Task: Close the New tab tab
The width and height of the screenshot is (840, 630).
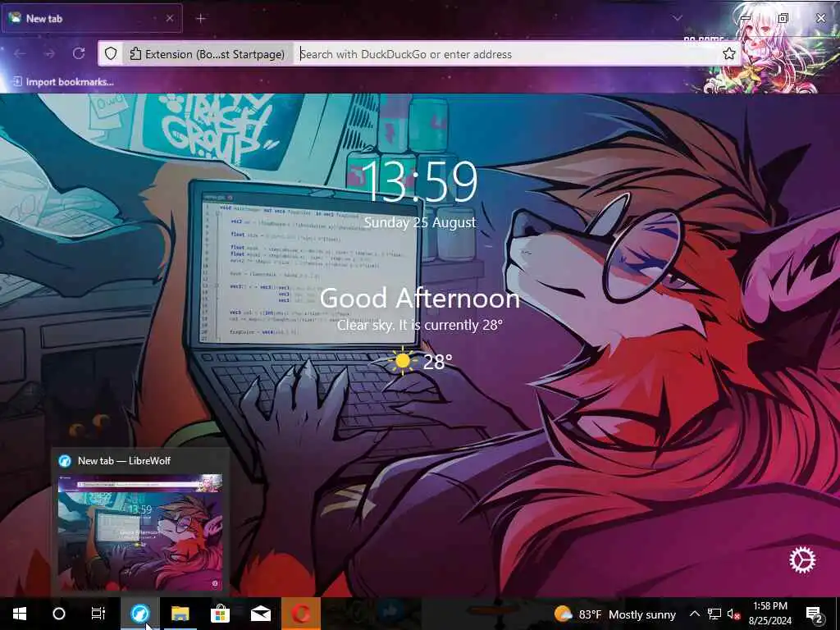Action: [169, 18]
